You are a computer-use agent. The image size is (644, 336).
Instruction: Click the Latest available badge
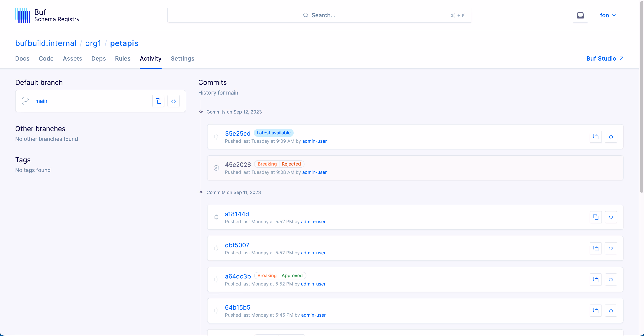pos(274,133)
